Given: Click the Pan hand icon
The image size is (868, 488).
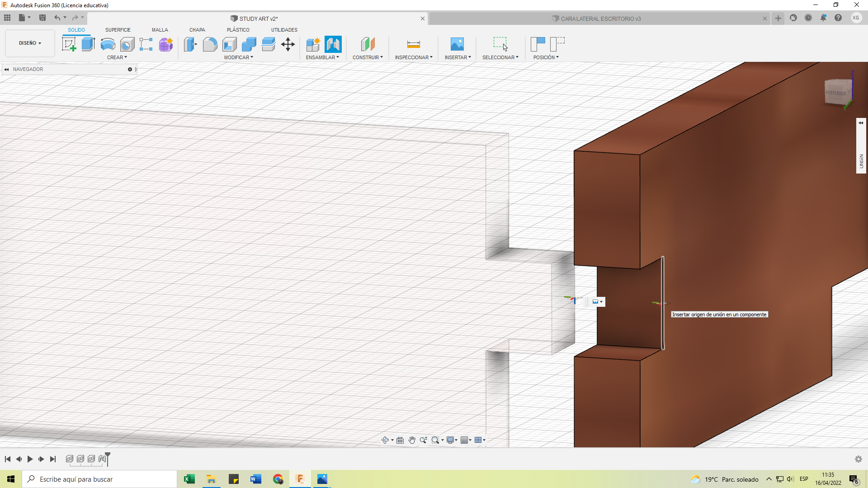Looking at the screenshot, I should (412, 440).
